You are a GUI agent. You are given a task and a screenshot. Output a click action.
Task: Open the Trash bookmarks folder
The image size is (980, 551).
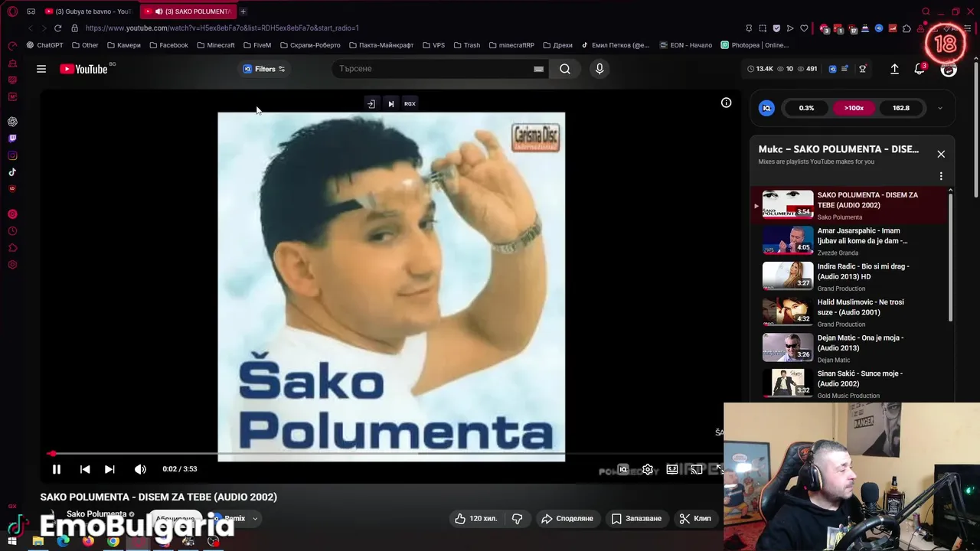pyautogui.click(x=466, y=45)
